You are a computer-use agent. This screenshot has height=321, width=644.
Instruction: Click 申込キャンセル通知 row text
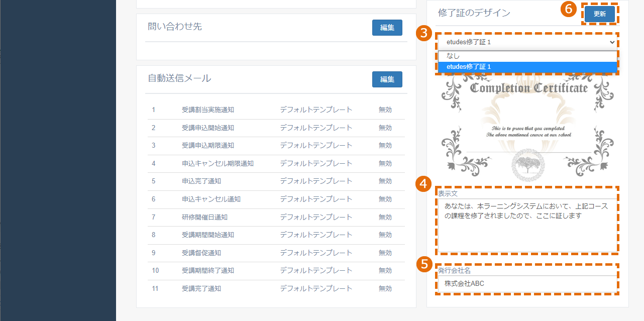(x=211, y=199)
